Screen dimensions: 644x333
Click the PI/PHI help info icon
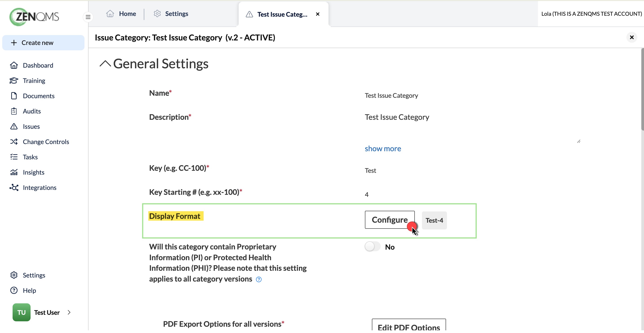pos(259,280)
